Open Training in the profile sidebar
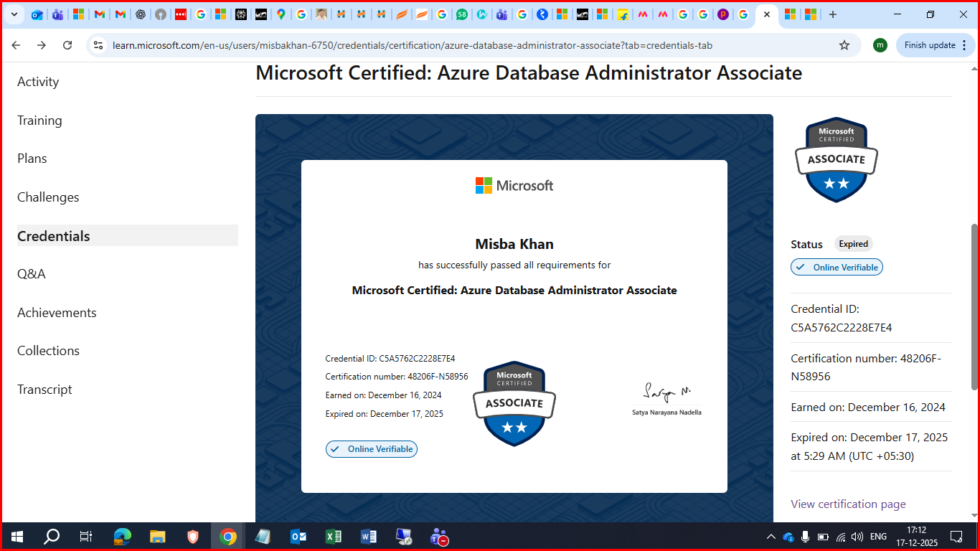The width and height of the screenshot is (980, 551). [x=39, y=121]
